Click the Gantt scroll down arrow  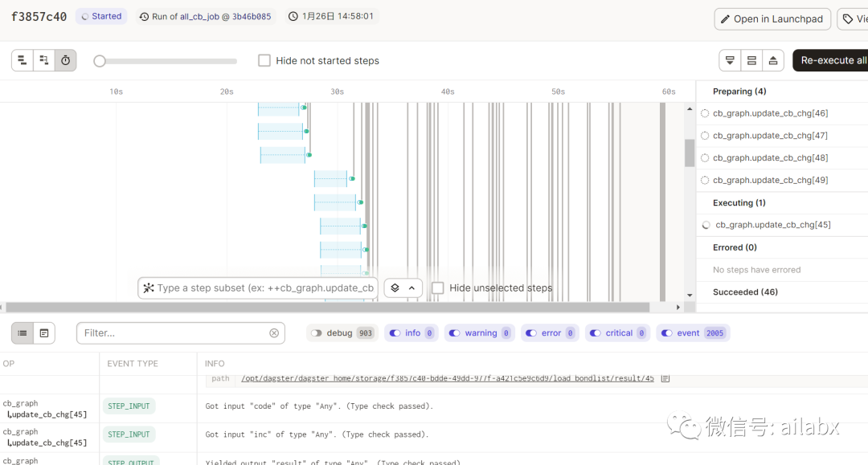(x=690, y=296)
